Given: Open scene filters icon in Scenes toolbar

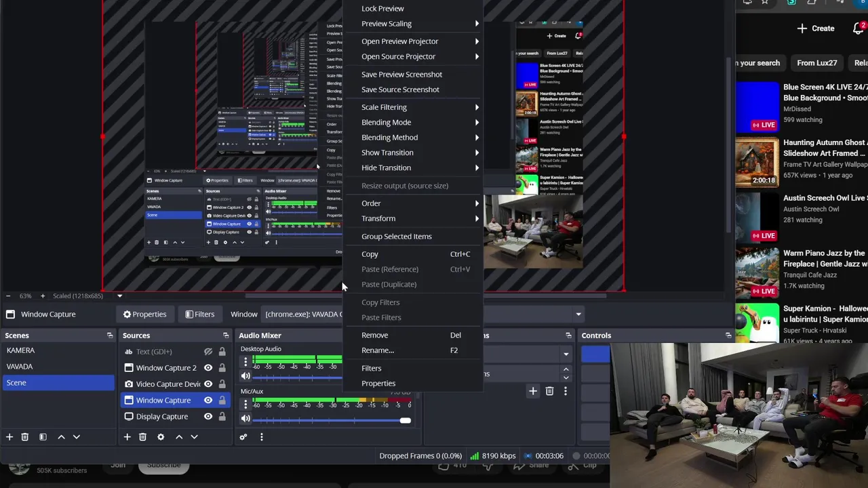Looking at the screenshot, I should pyautogui.click(x=43, y=437).
